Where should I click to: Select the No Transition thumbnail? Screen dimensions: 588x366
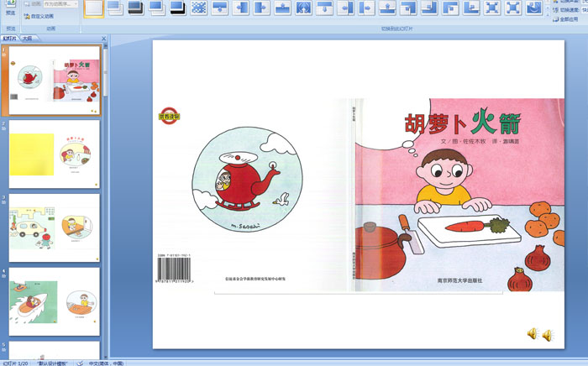tap(94, 8)
